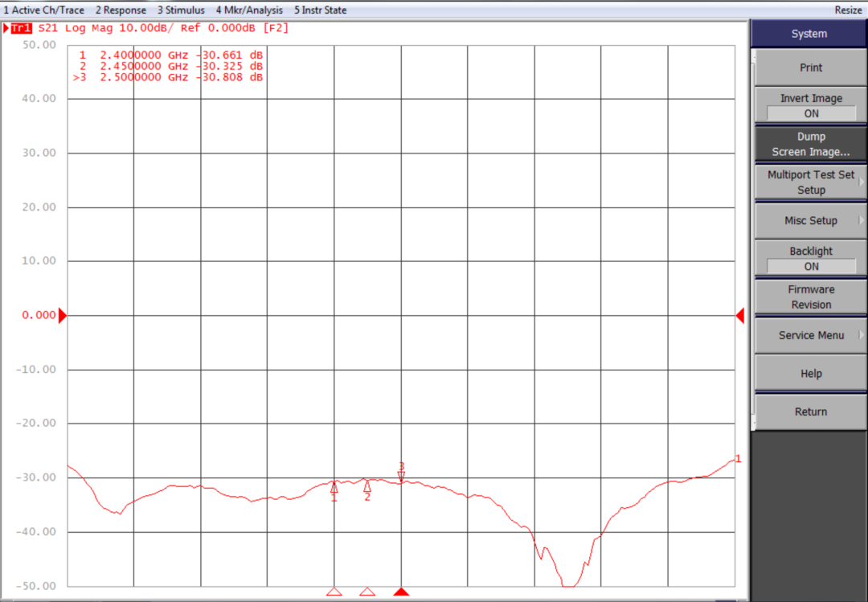
Task: Click marker 1 triangle on the trace
Action: pos(334,487)
